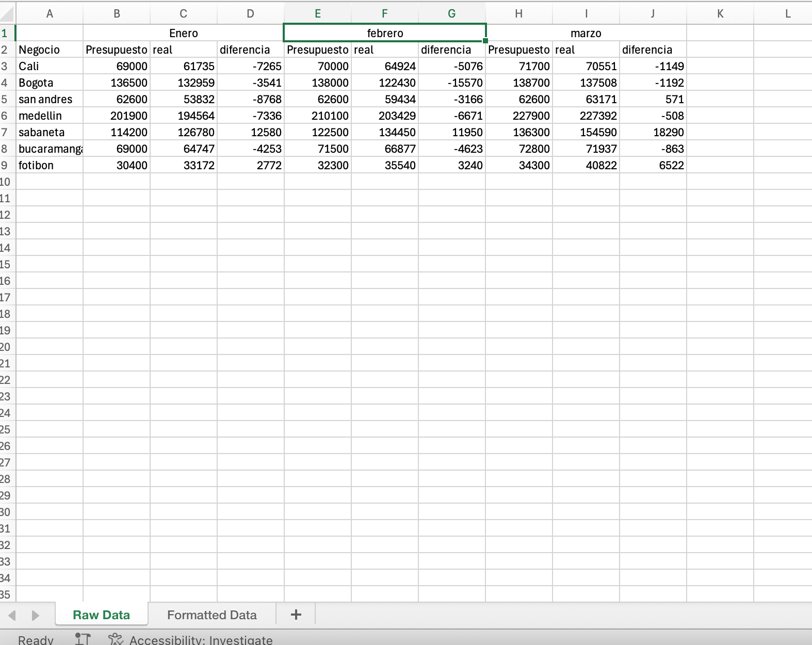Viewport: 812px width, 645px height.
Task: Open the Accessibility: Investigate status icon
Action: pyautogui.click(x=116, y=639)
